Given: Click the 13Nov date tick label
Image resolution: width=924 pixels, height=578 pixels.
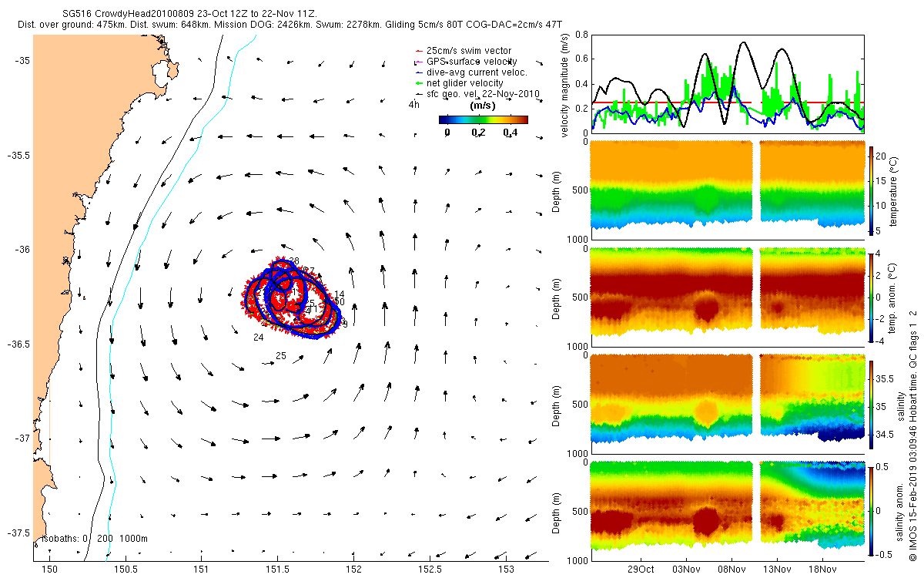Looking at the screenshot, I should (x=776, y=570).
